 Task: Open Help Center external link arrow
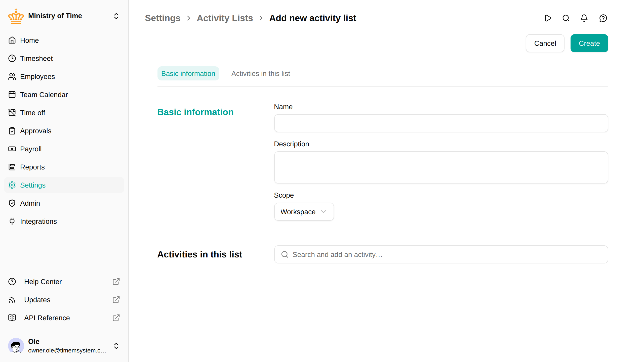pos(116,282)
